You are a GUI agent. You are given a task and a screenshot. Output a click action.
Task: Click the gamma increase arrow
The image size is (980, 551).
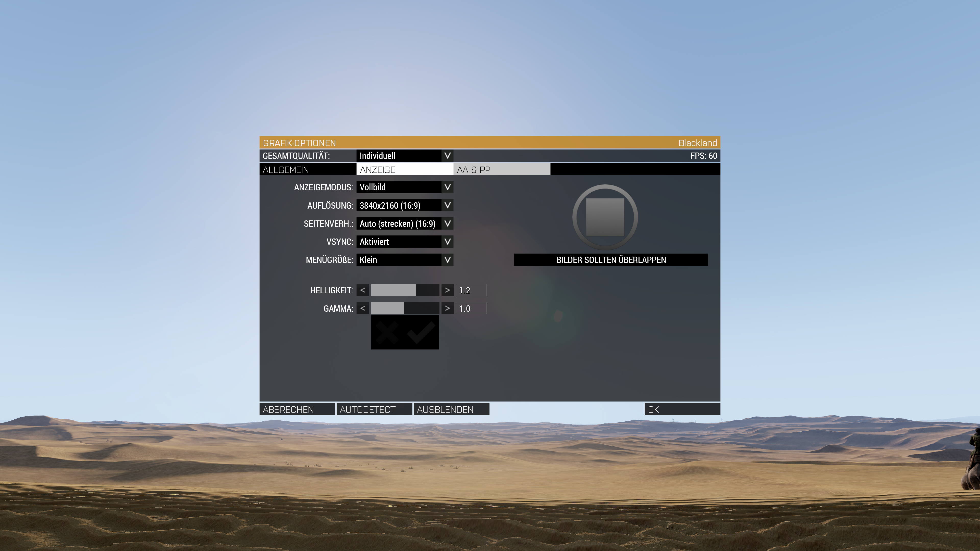click(x=447, y=308)
